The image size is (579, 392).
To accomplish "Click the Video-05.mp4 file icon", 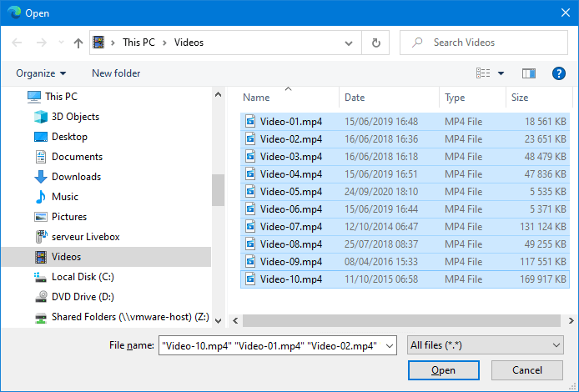I will click(x=250, y=191).
